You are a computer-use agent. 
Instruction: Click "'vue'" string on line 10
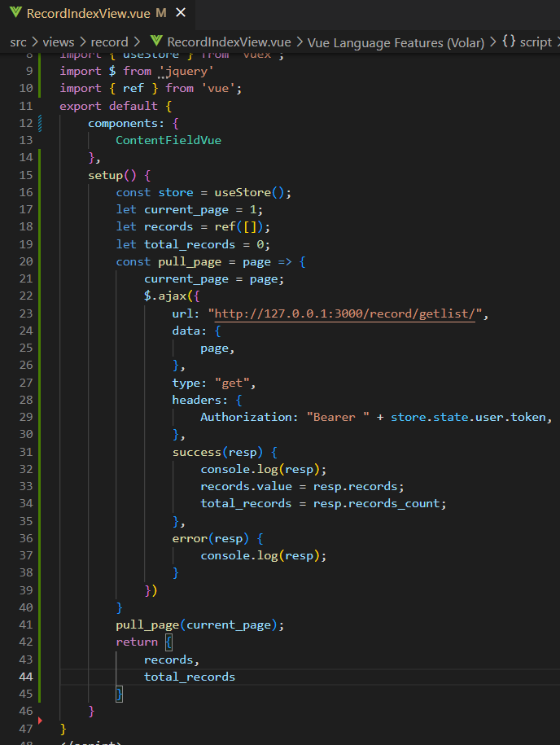point(218,89)
